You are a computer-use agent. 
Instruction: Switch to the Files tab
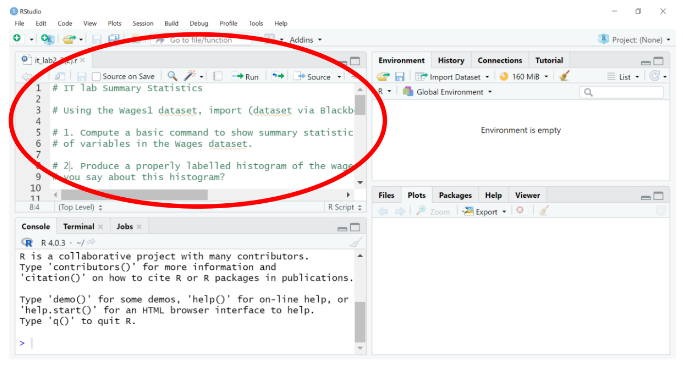[x=386, y=195]
